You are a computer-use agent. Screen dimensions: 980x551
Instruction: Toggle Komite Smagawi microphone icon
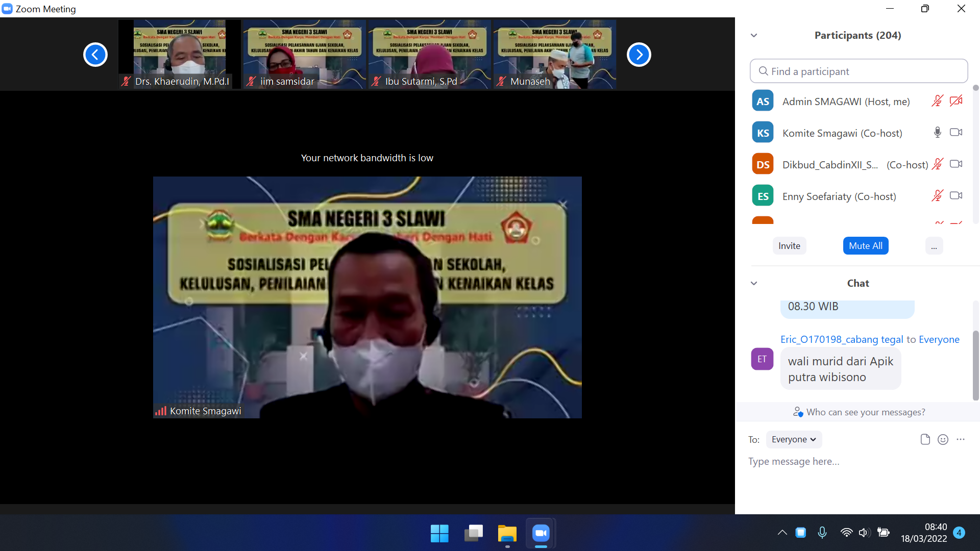pyautogui.click(x=937, y=133)
